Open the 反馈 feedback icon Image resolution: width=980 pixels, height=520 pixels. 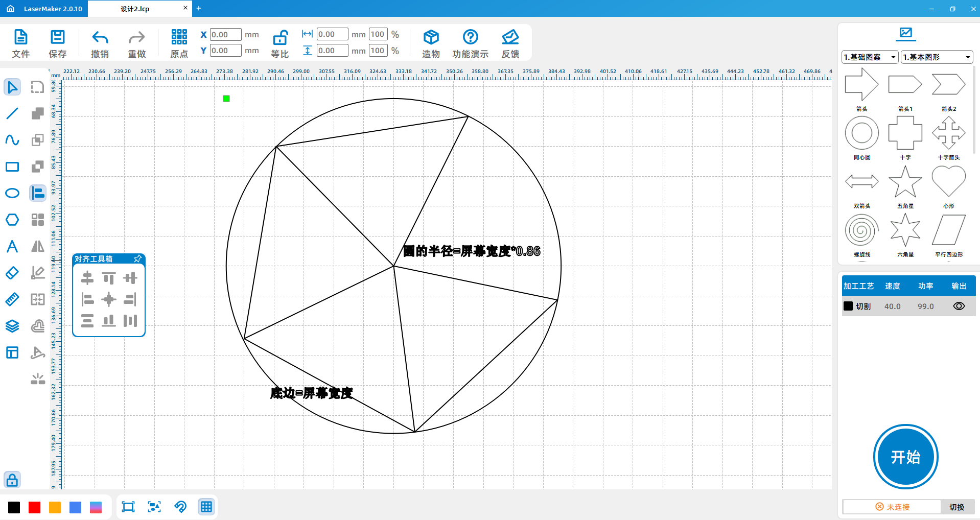point(510,43)
